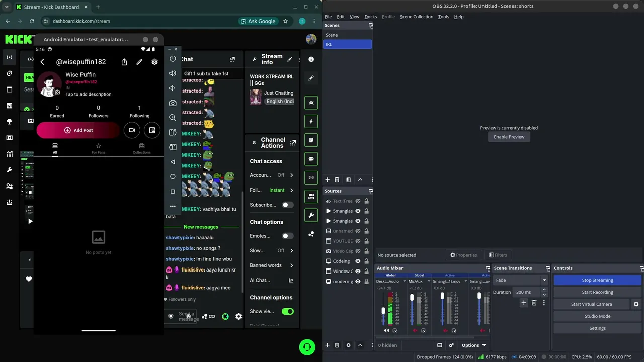The height and width of the screenshot is (362, 644).
Task: Open virtual camera settings gear in OBS
Action: [636, 304]
